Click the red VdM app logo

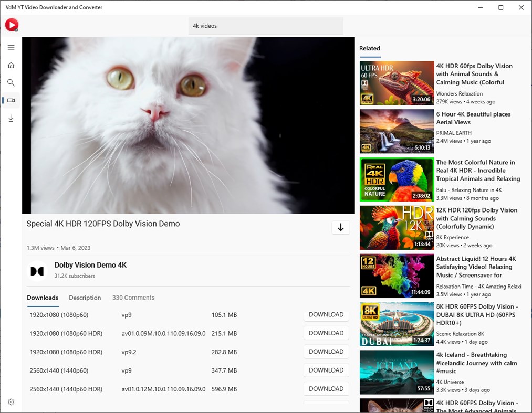pyautogui.click(x=11, y=25)
